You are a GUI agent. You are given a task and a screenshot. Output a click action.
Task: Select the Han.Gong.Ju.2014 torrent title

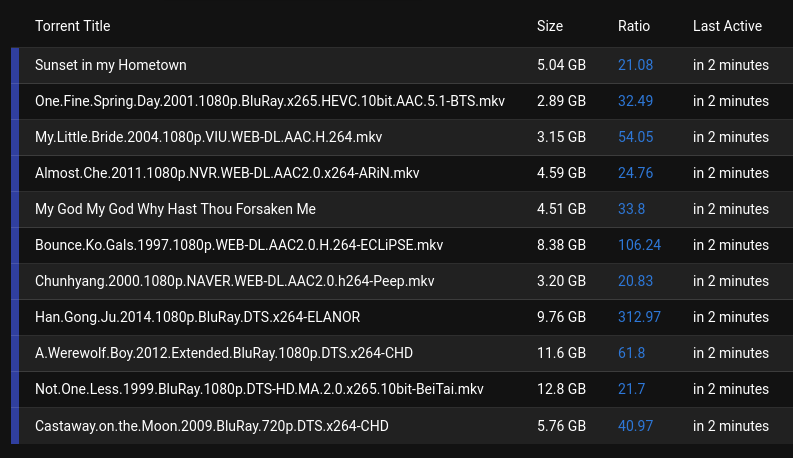tap(197, 317)
